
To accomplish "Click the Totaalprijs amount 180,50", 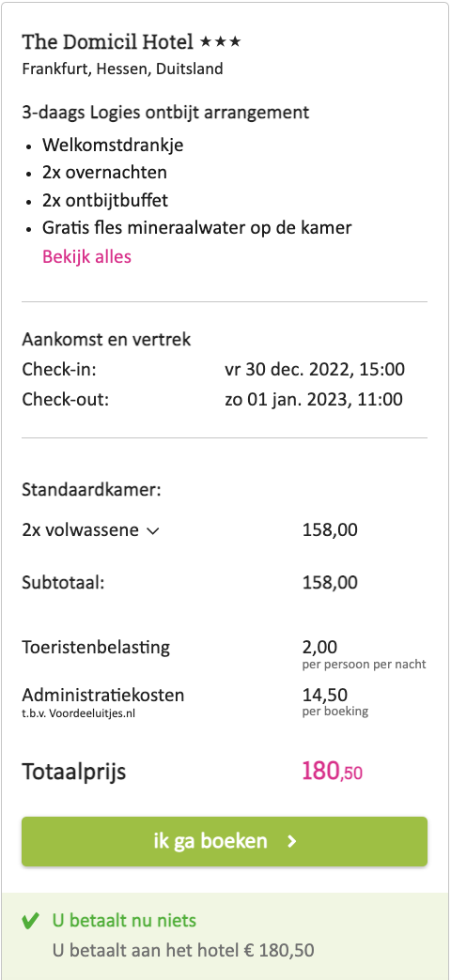I will click(333, 772).
